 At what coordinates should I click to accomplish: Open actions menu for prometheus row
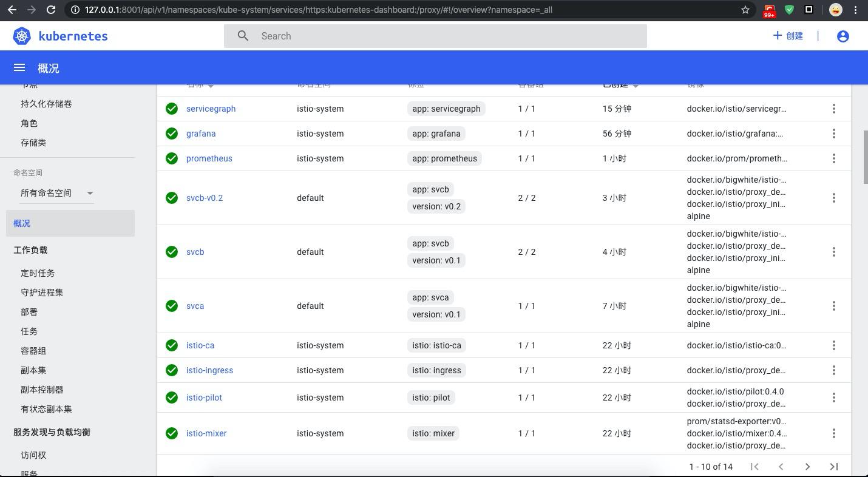(834, 158)
